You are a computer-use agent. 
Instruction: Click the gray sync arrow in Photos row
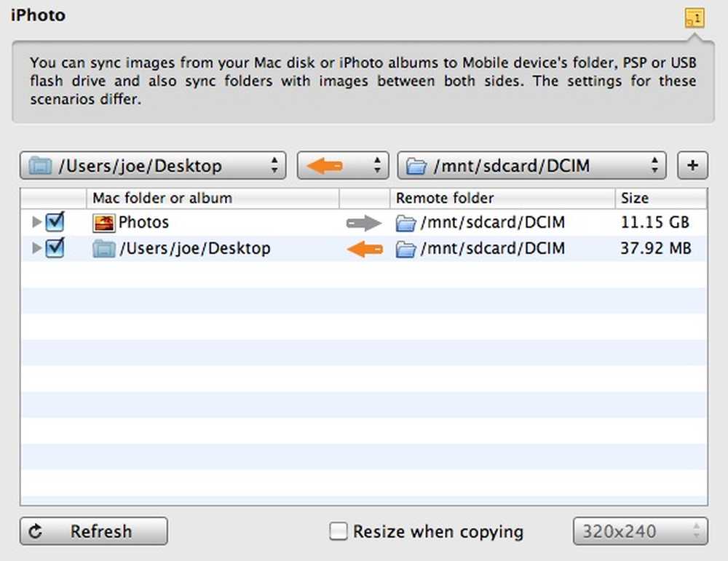[x=364, y=223]
